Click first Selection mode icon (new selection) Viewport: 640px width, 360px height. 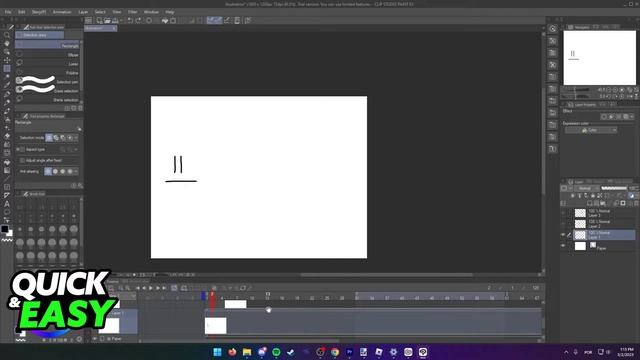[49, 138]
